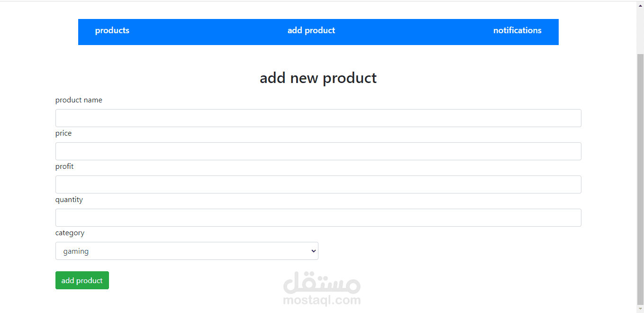Screen dimensions: 644x313
Task: Focus the product name input field
Action: [318, 118]
